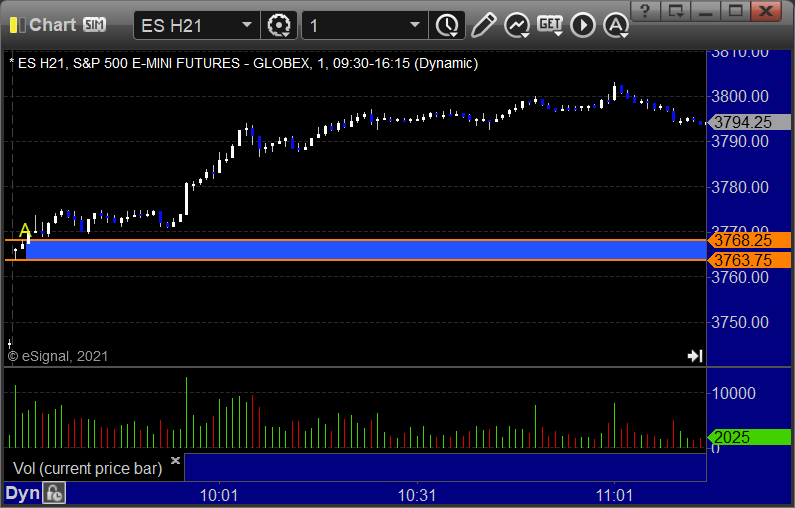Click the help question mark button

click(645, 10)
